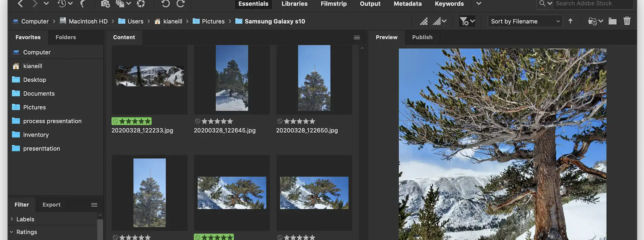Click the boomerang return-to-application icon

(x=82, y=4)
